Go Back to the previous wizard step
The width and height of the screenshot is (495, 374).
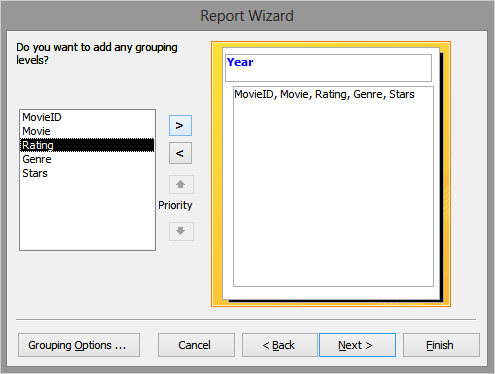tap(279, 345)
